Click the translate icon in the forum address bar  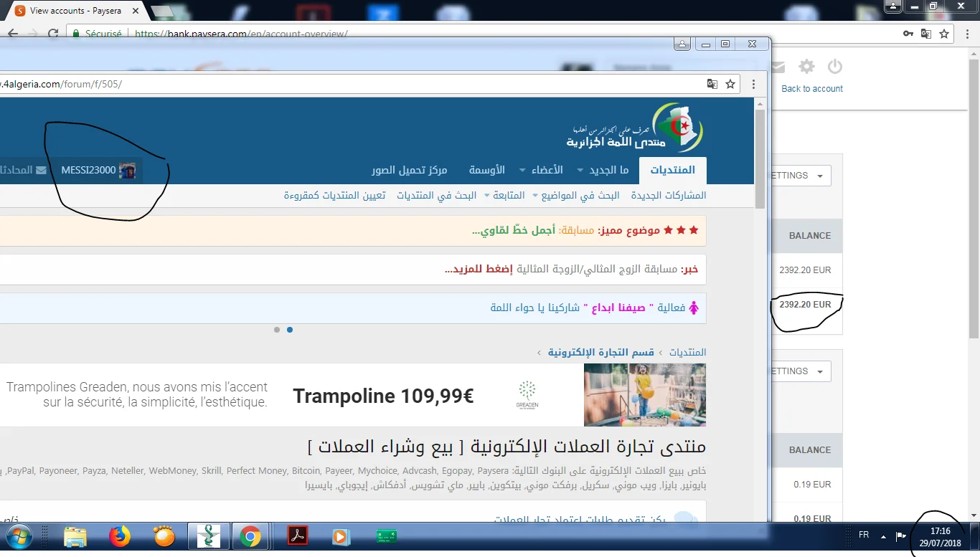[x=712, y=84]
